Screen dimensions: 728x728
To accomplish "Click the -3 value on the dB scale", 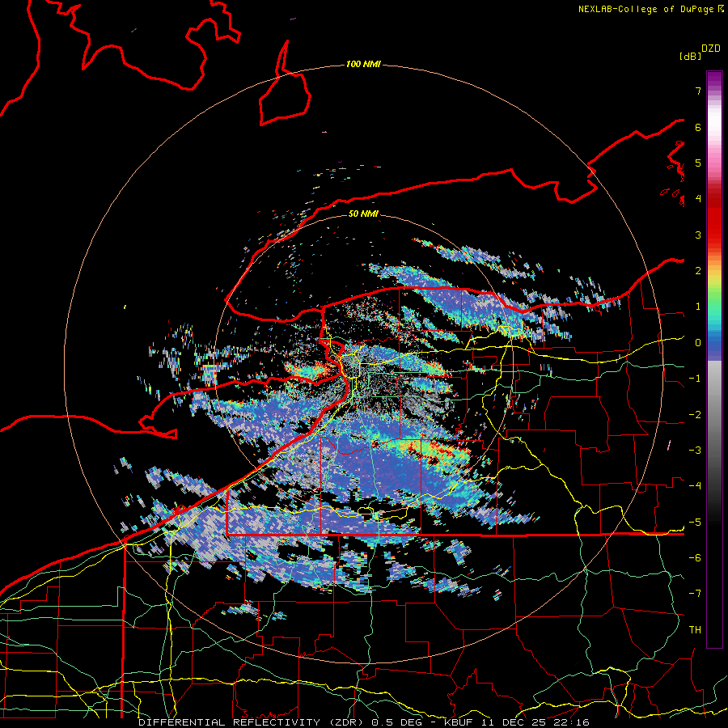I will click(x=695, y=451).
